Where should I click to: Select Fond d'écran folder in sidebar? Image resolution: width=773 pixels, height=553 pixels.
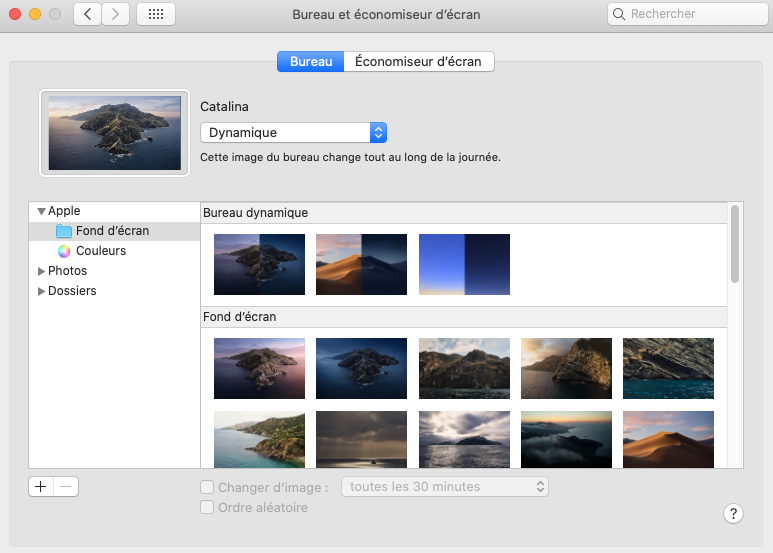point(114,231)
